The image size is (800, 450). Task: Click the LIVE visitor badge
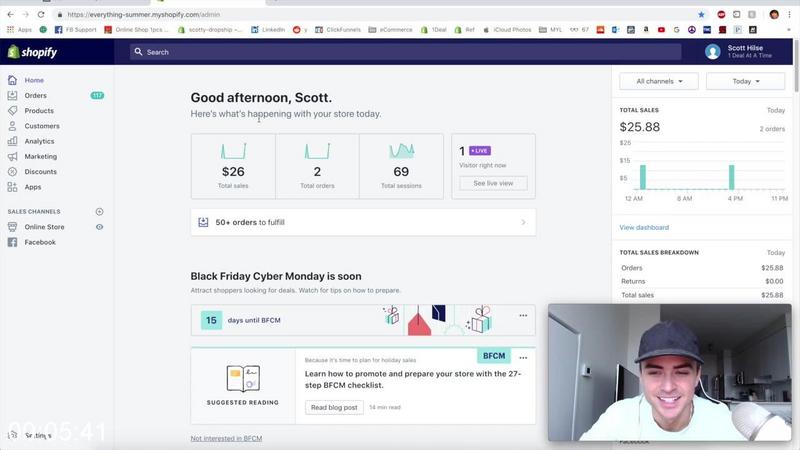pos(480,151)
